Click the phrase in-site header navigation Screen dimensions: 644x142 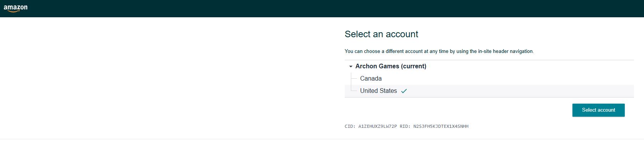[x=506, y=51]
